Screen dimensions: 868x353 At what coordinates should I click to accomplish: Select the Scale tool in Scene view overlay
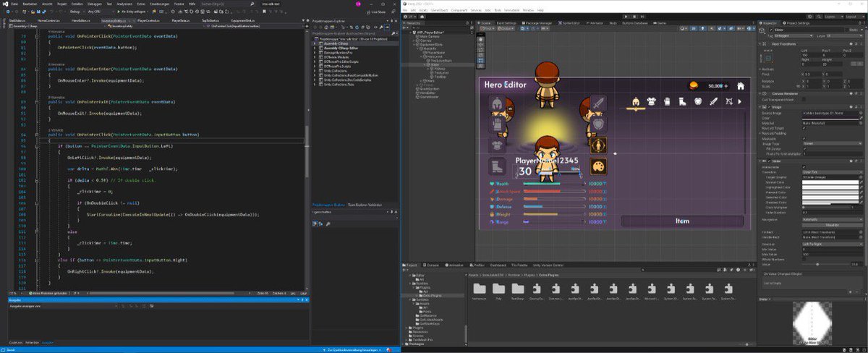[x=482, y=54]
